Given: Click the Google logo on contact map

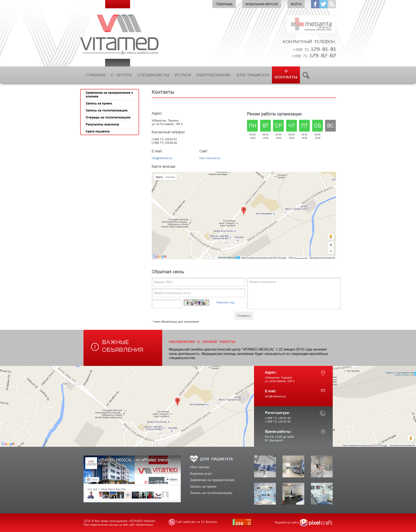Looking at the screenshot, I should tap(160, 256).
